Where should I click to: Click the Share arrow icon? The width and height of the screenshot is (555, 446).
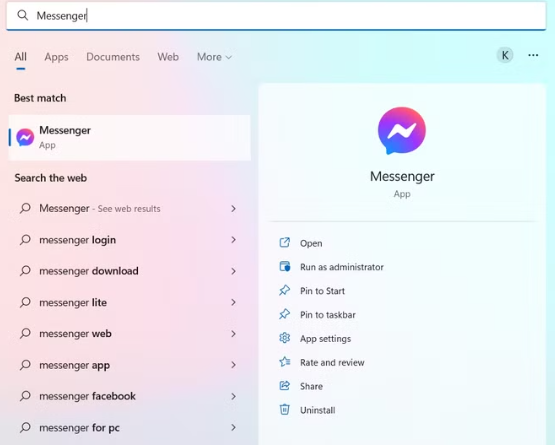pyautogui.click(x=285, y=385)
